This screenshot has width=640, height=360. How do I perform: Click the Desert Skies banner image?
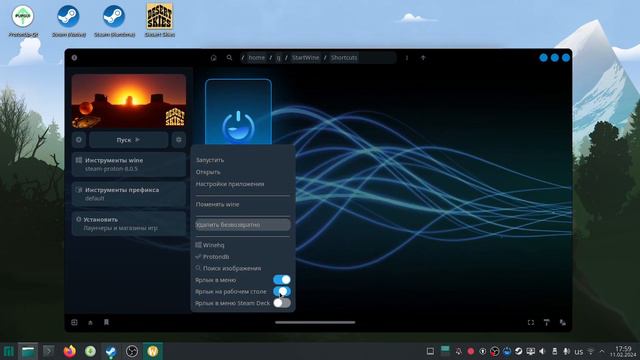pyautogui.click(x=129, y=101)
